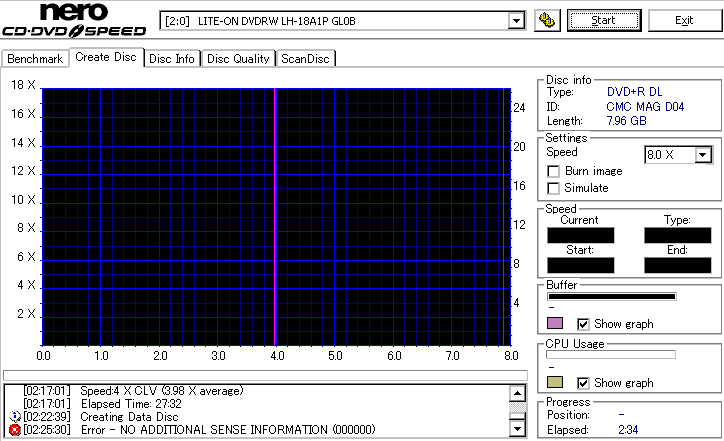Enable the Burn image checkbox
This screenshot has width=724, height=441.
[x=553, y=171]
